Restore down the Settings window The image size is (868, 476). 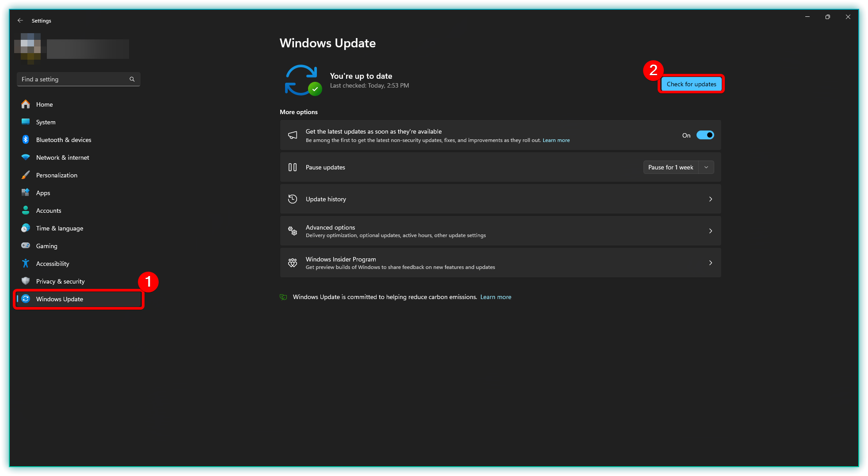coord(828,17)
